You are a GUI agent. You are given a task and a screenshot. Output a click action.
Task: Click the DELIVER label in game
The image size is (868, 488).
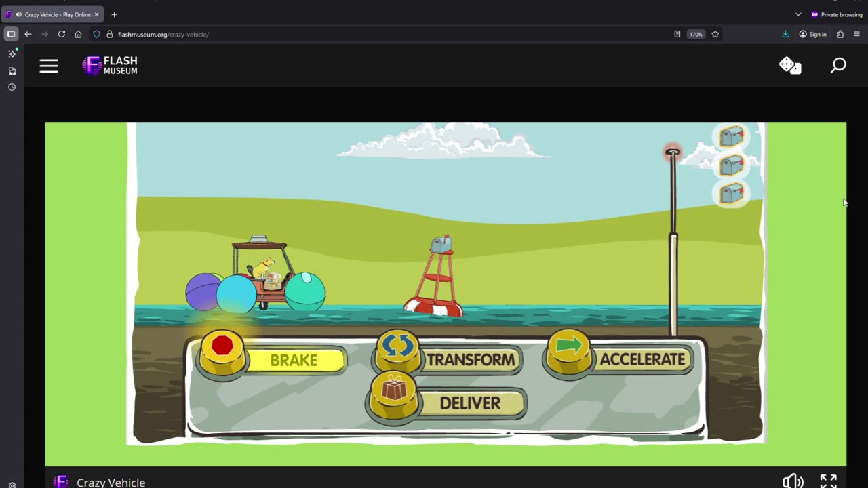pos(470,403)
